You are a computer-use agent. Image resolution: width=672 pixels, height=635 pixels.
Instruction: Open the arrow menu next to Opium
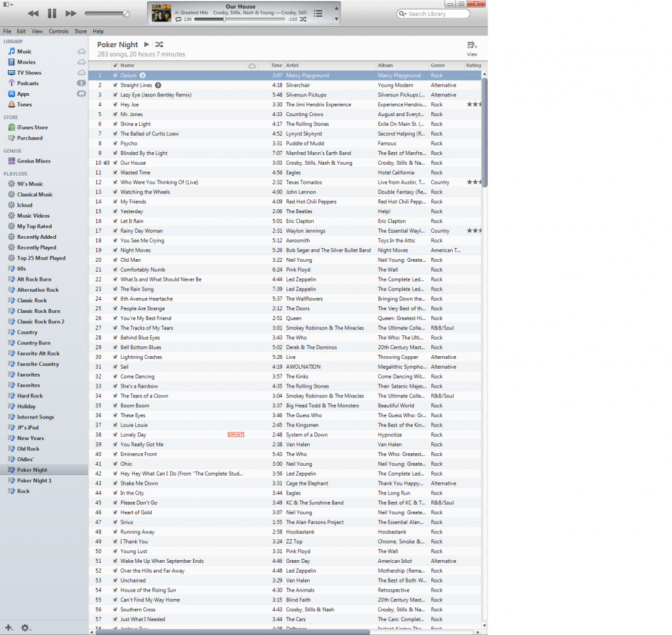142,75
